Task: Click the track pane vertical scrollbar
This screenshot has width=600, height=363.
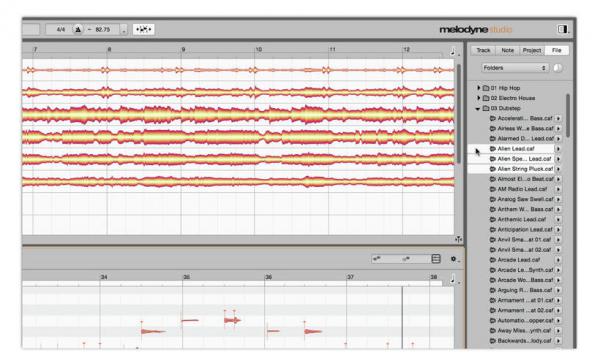Action: pyautogui.click(x=459, y=114)
